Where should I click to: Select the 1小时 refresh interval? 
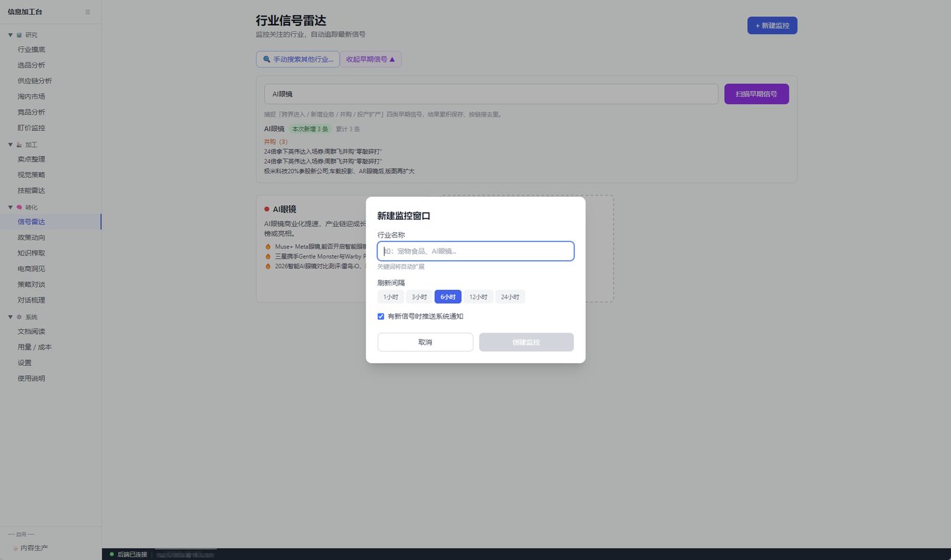tap(391, 297)
